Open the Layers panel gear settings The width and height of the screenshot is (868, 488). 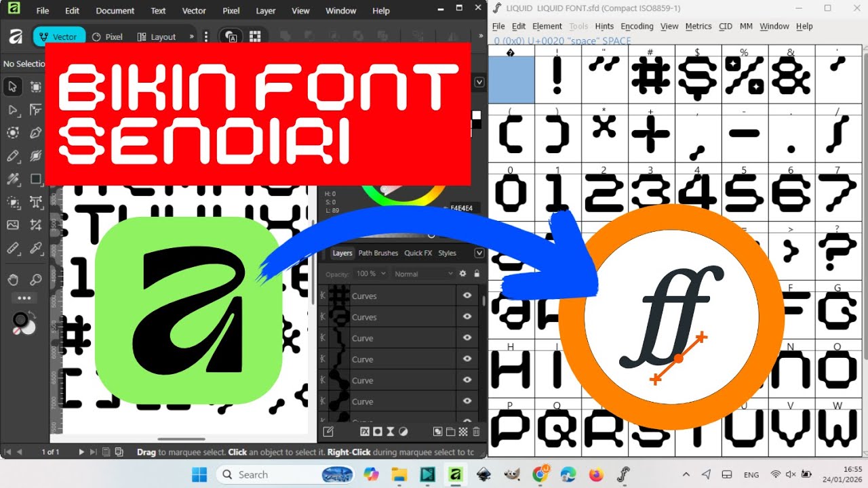pos(463,274)
